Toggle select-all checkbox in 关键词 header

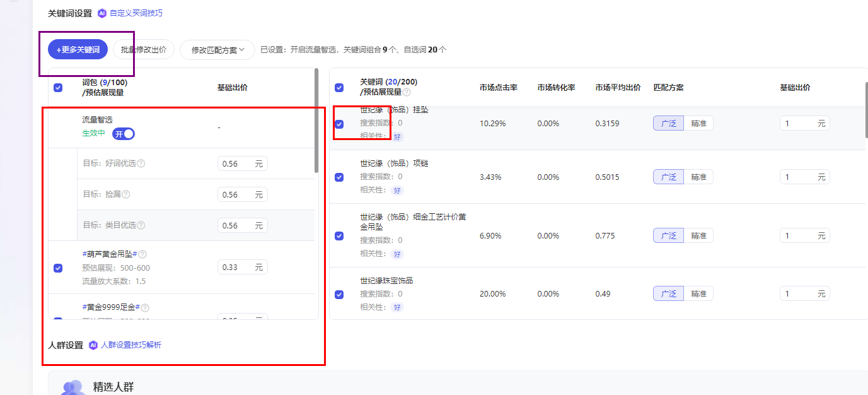(339, 88)
